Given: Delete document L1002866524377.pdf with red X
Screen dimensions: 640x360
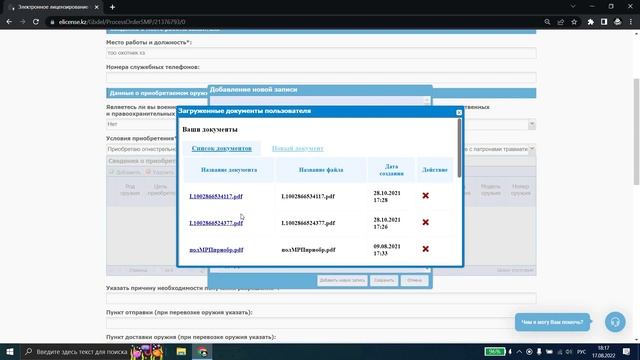Looking at the screenshot, I should tap(425, 222).
